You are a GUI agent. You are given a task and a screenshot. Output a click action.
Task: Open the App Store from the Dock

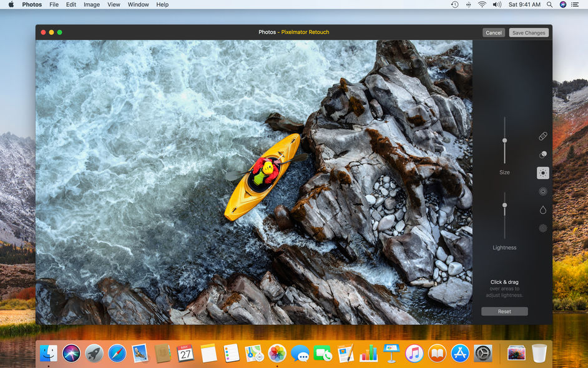click(x=459, y=352)
